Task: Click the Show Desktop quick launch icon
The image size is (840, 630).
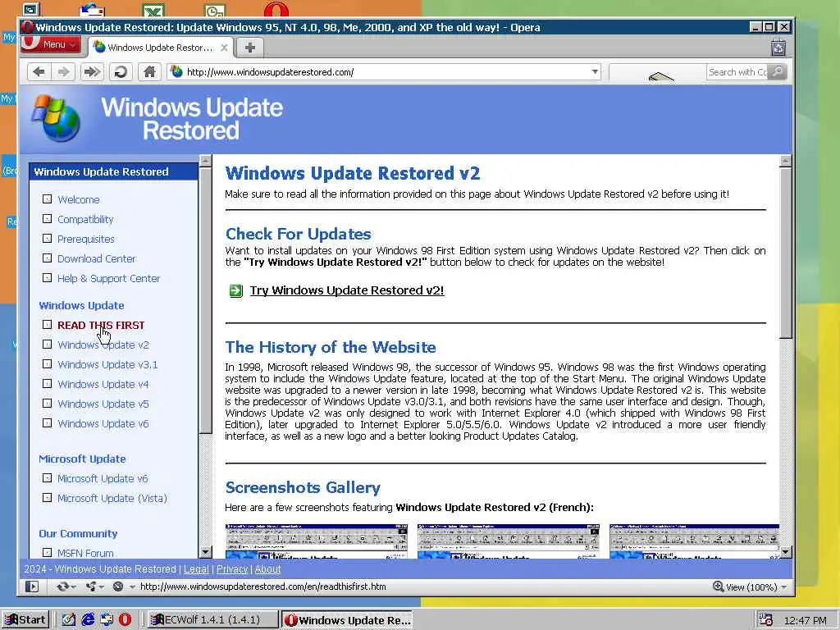Action: (x=69, y=620)
